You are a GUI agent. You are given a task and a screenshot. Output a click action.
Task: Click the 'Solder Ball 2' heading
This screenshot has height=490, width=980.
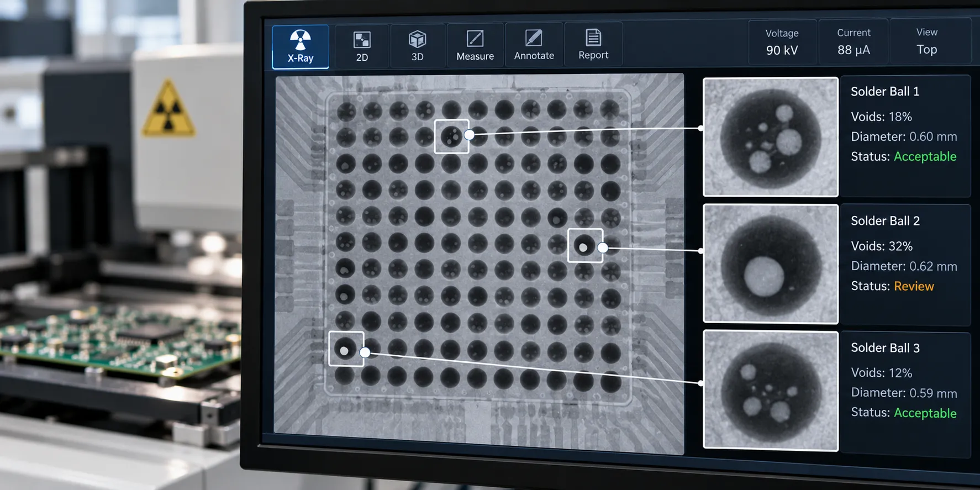(885, 221)
